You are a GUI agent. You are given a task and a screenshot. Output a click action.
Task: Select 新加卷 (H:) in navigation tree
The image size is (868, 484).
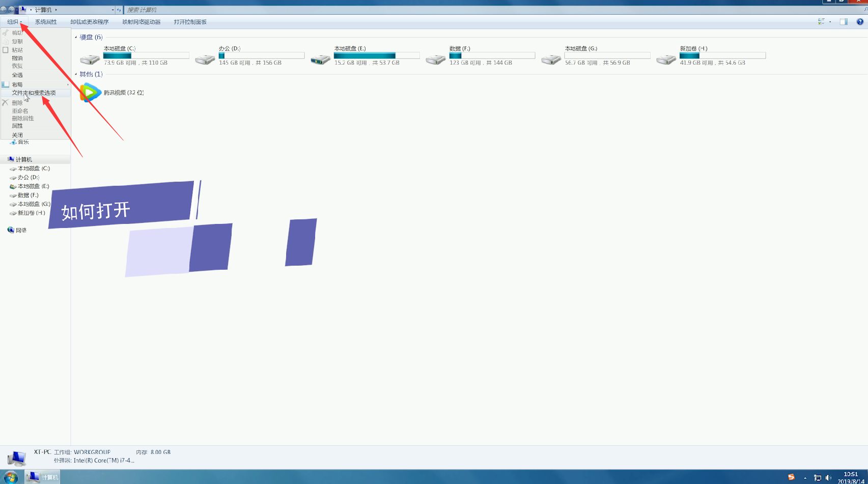click(x=31, y=213)
